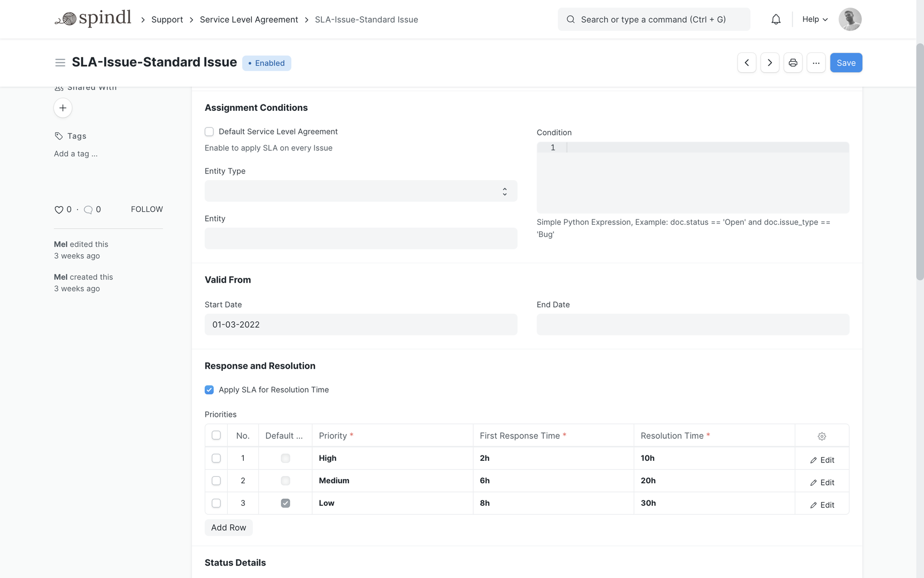
Task: Navigate to Service Level Agreement breadcrumb
Action: [x=249, y=19]
